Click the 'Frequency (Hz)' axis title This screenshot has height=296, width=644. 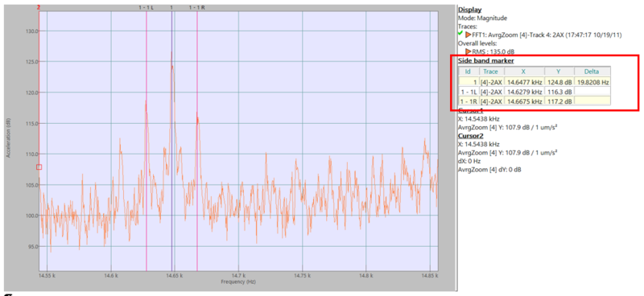tap(238, 282)
